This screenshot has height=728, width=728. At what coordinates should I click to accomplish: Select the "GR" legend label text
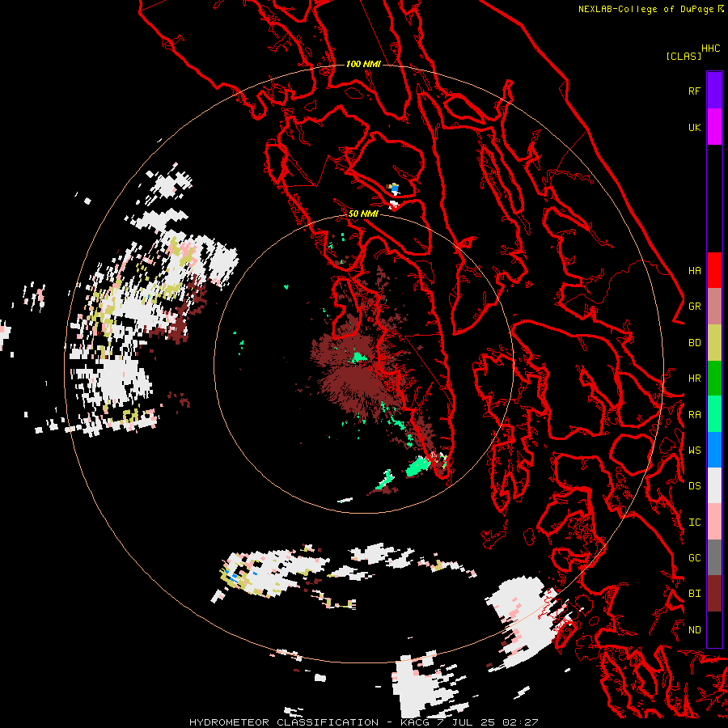[x=694, y=306]
